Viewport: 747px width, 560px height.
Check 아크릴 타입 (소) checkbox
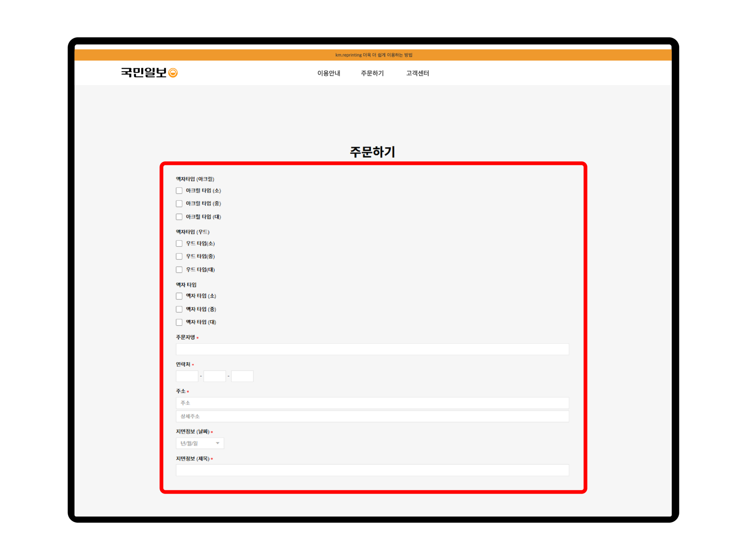click(x=179, y=191)
